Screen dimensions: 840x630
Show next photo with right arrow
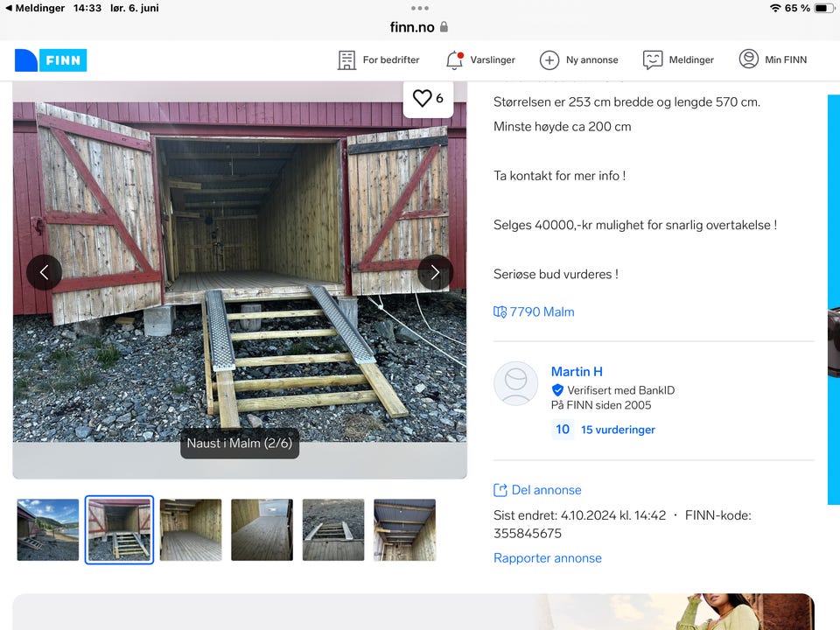435,272
